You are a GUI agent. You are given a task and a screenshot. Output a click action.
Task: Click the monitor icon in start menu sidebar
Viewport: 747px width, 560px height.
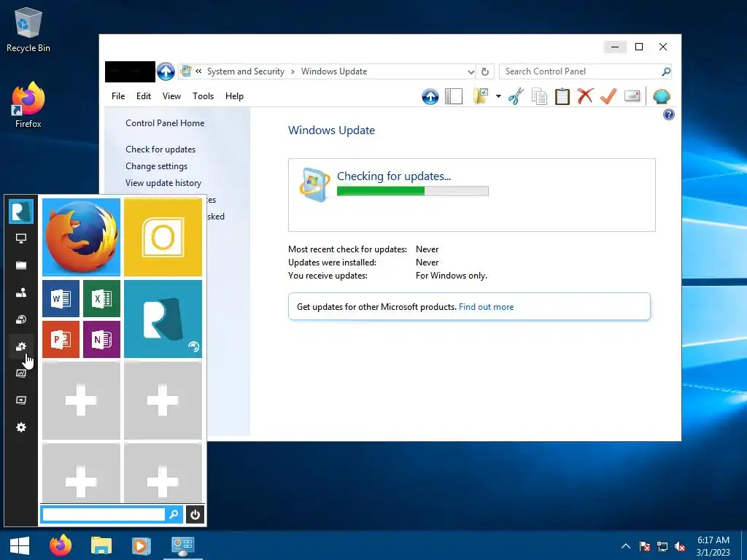click(21, 238)
